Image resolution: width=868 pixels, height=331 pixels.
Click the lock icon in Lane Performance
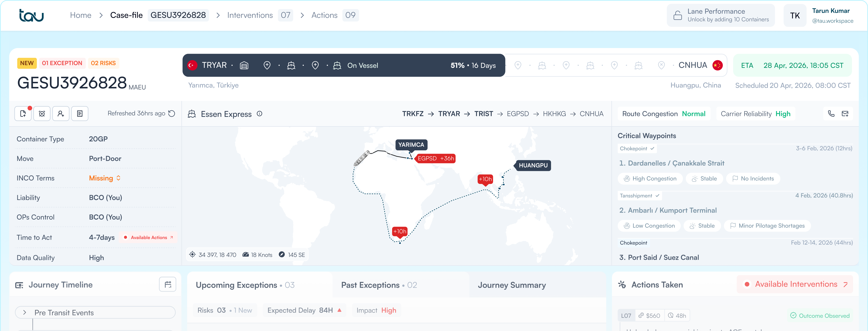tap(678, 16)
